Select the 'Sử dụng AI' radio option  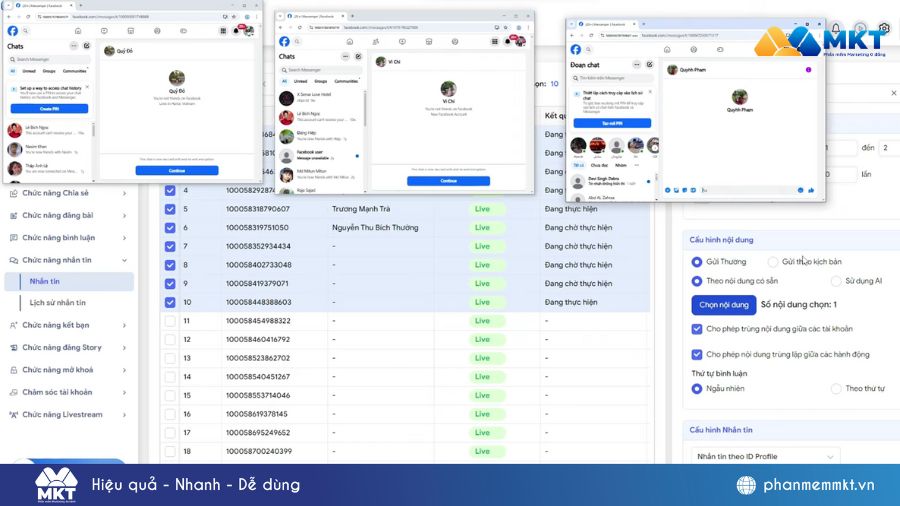coord(836,281)
